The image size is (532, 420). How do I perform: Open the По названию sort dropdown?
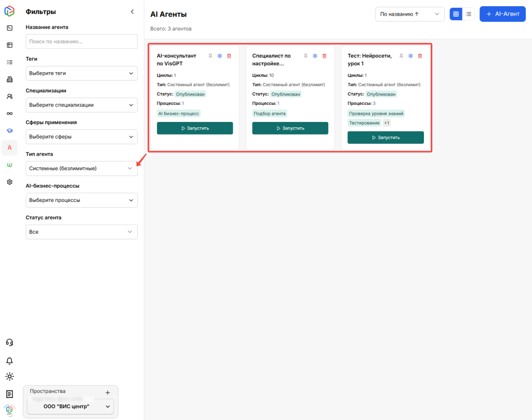409,14
